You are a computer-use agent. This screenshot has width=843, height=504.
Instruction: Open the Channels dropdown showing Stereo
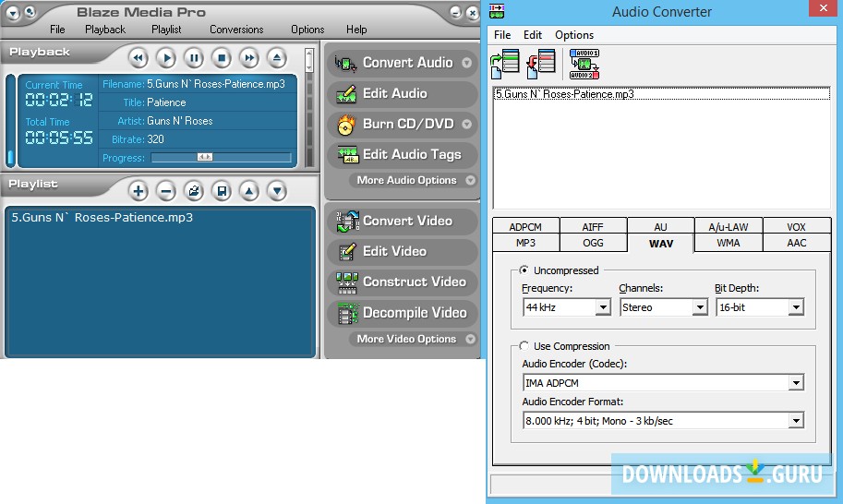point(664,307)
